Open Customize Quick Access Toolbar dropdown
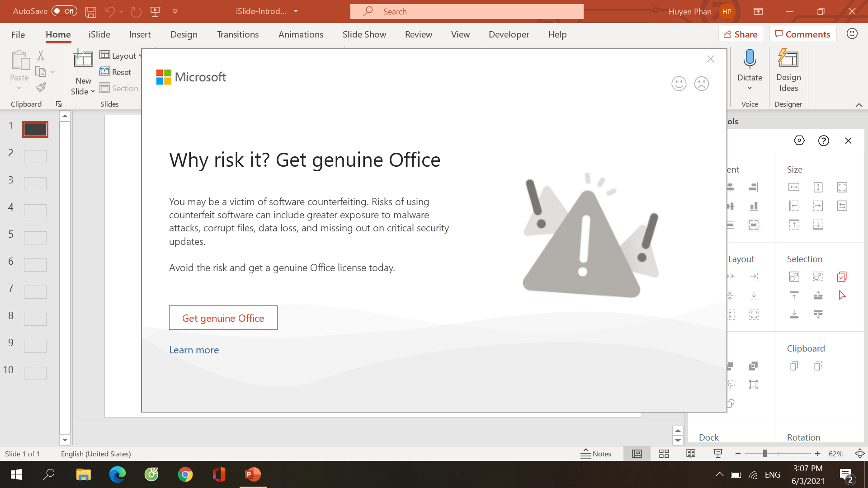The width and height of the screenshot is (868, 488). tap(175, 12)
